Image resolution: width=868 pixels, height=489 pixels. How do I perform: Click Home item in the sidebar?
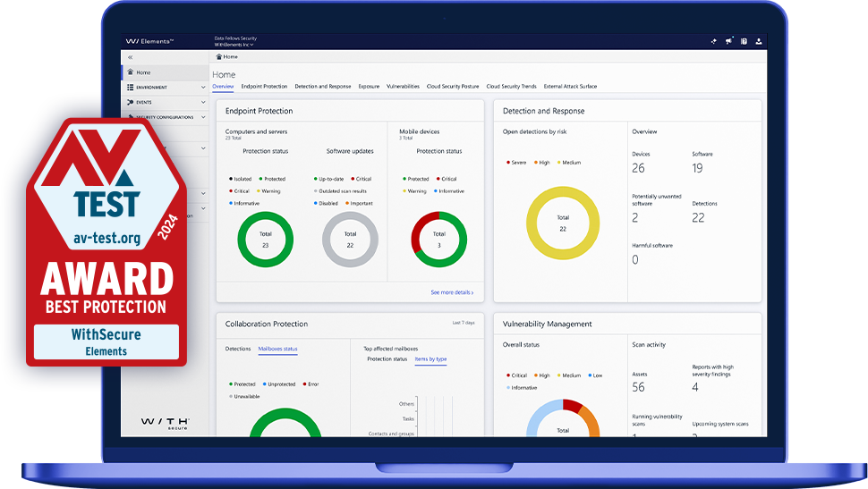tap(165, 72)
